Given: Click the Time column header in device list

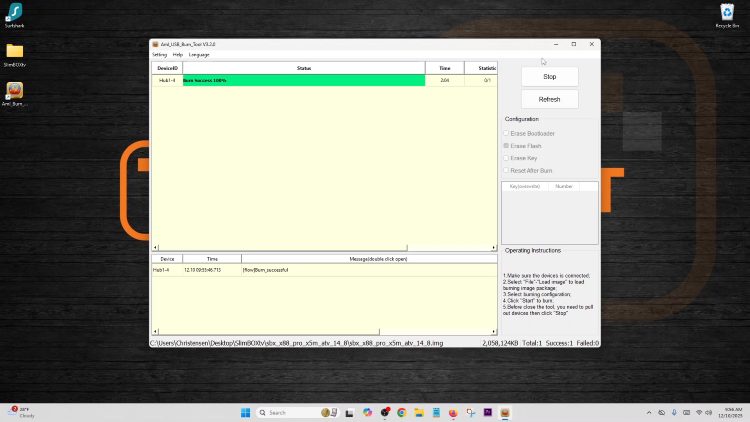Looking at the screenshot, I should coord(444,68).
